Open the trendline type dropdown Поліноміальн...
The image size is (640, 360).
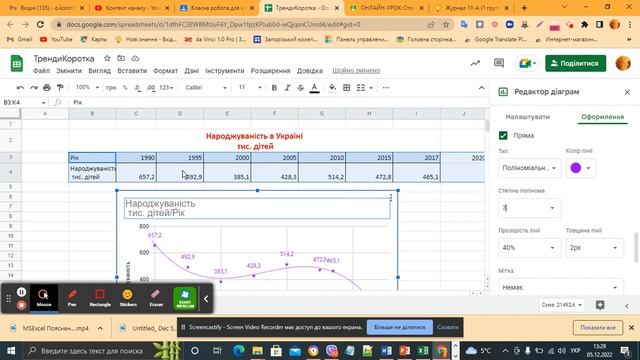[529, 168]
